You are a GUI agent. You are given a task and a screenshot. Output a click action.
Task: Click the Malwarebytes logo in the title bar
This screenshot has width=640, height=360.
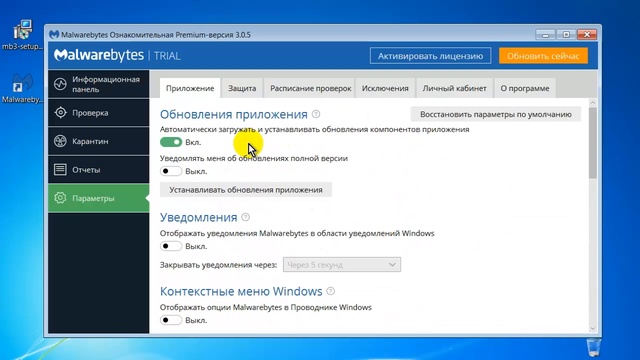pyautogui.click(x=54, y=34)
